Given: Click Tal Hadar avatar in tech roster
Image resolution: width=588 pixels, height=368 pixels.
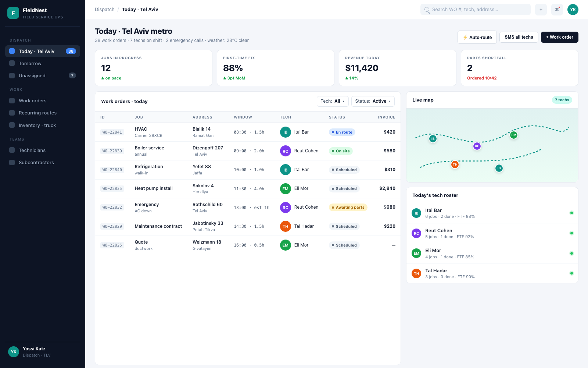Looking at the screenshot, I should click(x=416, y=273).
